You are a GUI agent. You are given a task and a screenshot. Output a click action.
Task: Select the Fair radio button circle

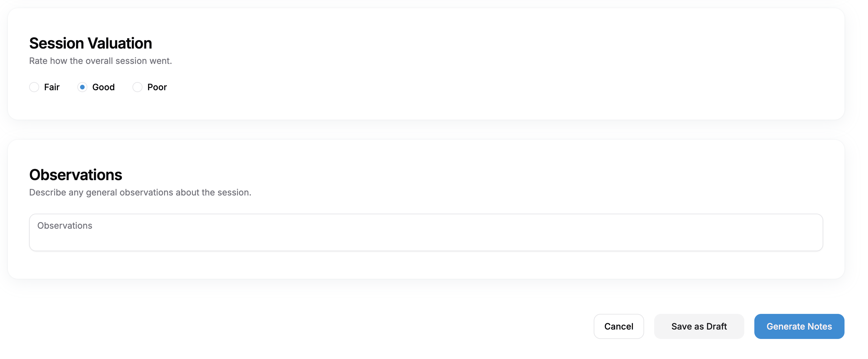[34, 87]
